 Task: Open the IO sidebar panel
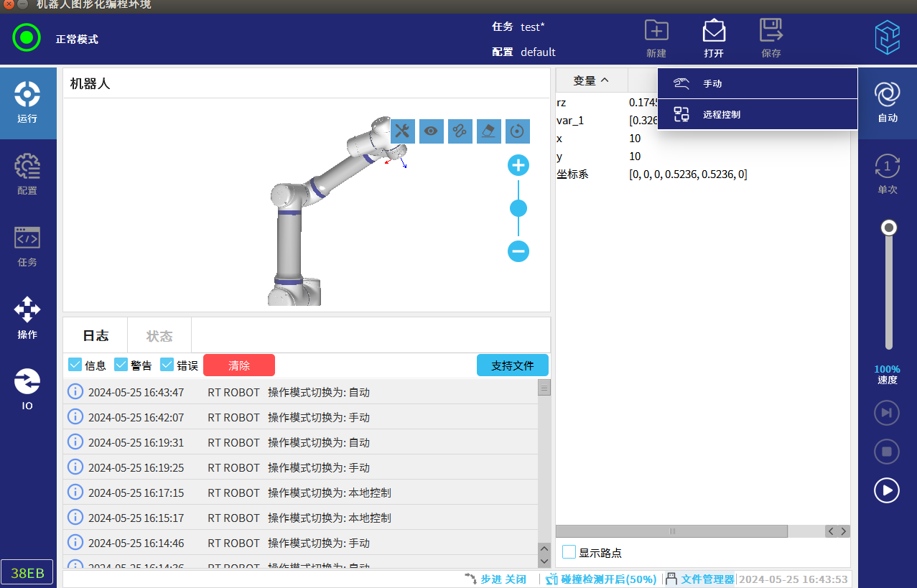pos(27,390)
